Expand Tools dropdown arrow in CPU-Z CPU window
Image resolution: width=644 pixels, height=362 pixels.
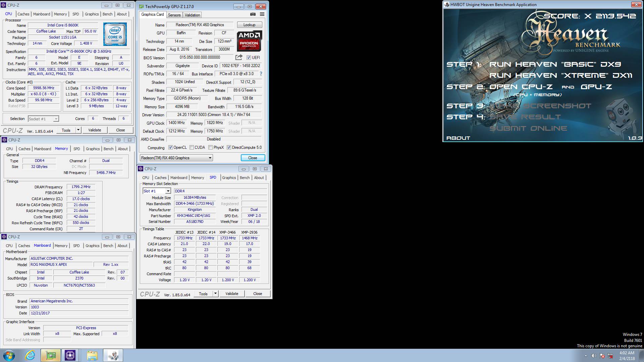click(78, 130)
